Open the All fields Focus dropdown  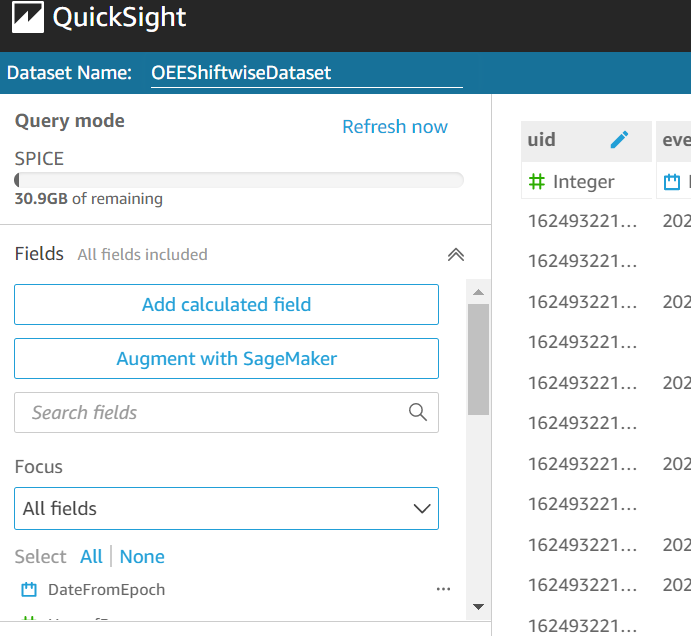(227, 508)
